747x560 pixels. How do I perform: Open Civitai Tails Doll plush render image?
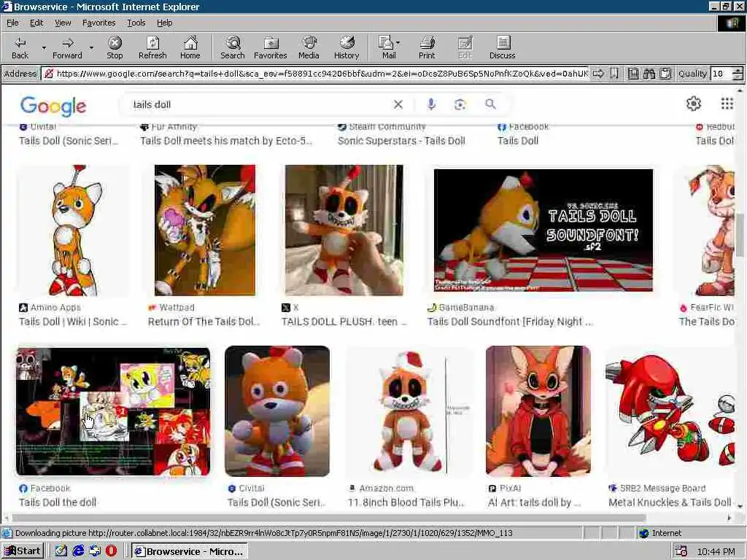277,411
